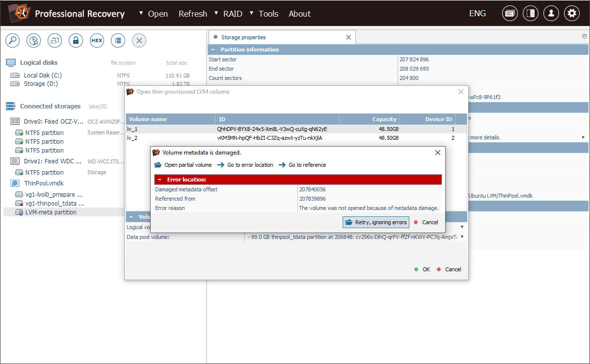The height and width of the screenshot is (364, 590).
Task: Click the Start sector value 207 824 896
Action: pyautogui.click(x=414, y=59)
